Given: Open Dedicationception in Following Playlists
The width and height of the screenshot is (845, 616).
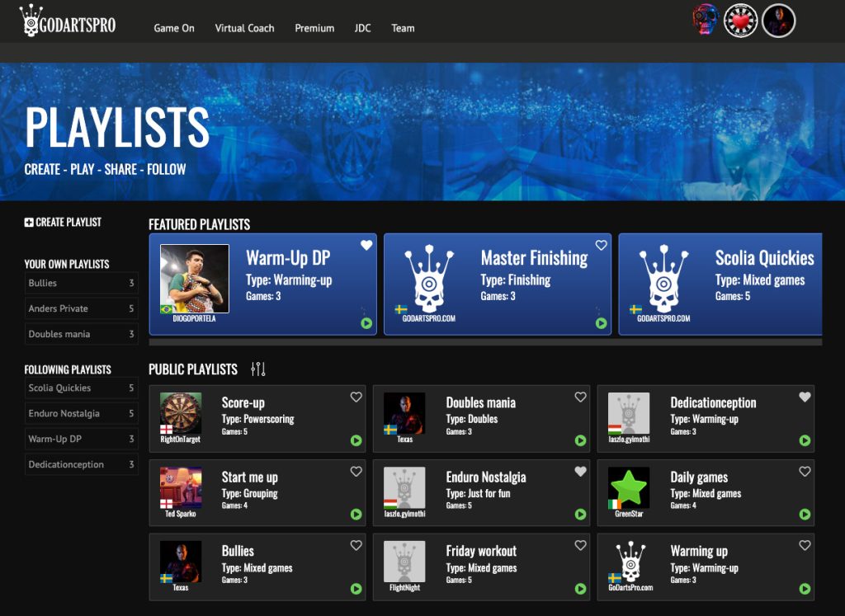Looking at the screenshot, I should pos(82,464).
